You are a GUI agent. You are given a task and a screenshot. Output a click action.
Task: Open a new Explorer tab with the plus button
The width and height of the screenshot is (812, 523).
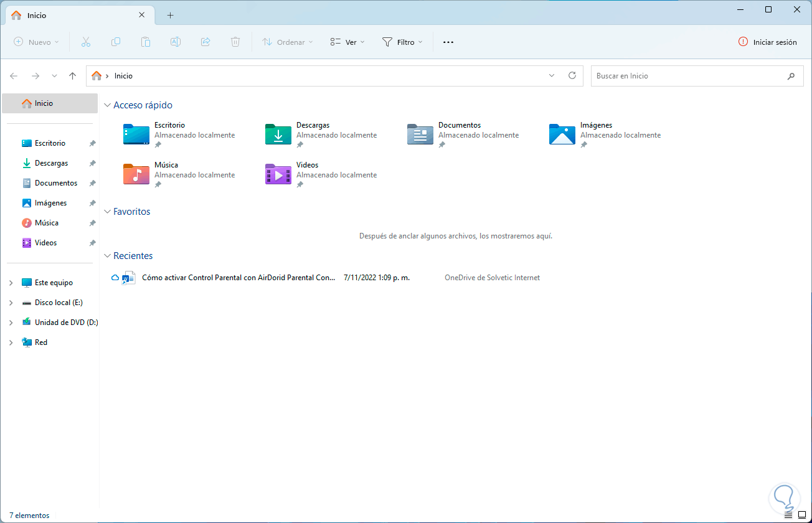pos(170,15)
